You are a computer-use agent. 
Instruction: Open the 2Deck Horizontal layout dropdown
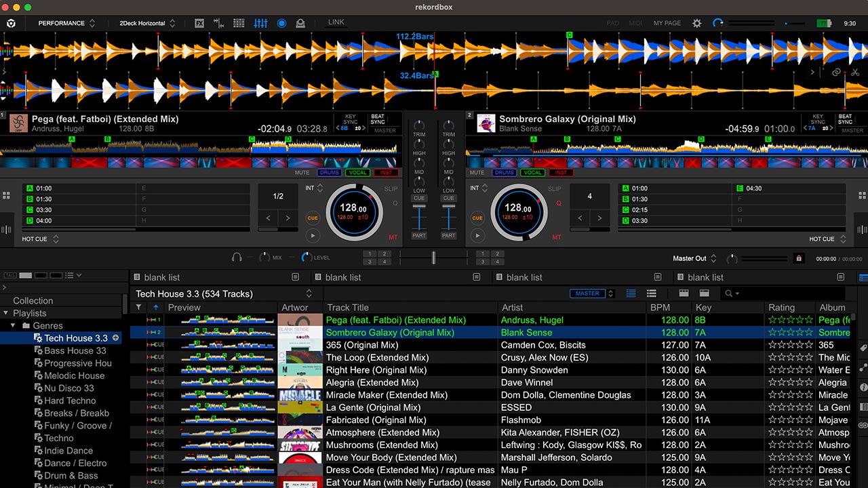(147, 23)
